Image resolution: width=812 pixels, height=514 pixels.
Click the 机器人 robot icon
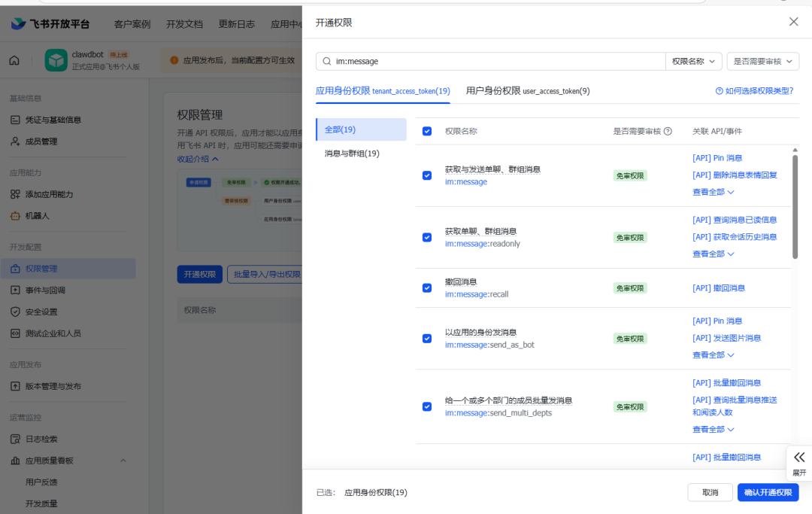tap(15, 216)
